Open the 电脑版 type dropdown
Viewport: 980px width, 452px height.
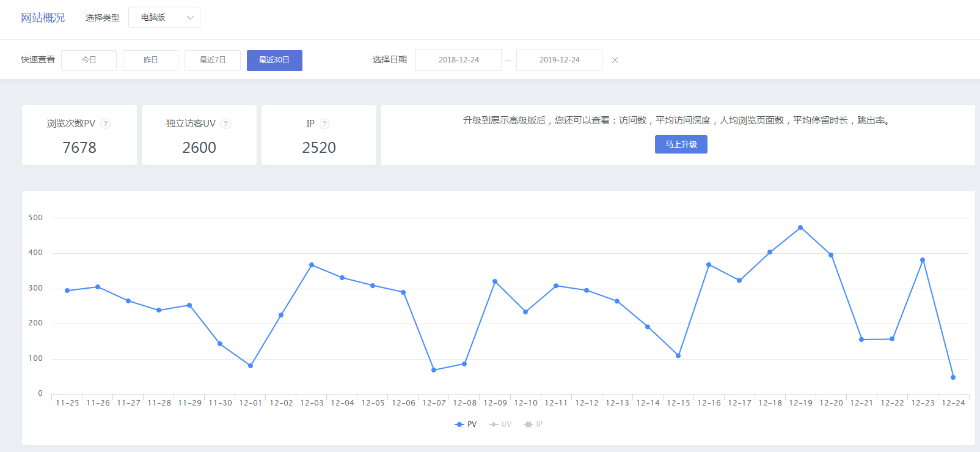point(164,17)
